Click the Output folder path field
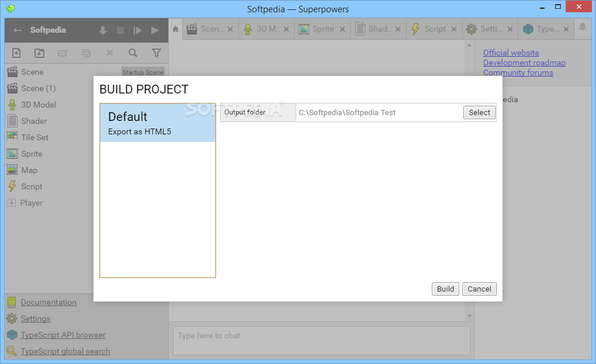The width and height of the screenshot is (596, 364). (379, 112)
